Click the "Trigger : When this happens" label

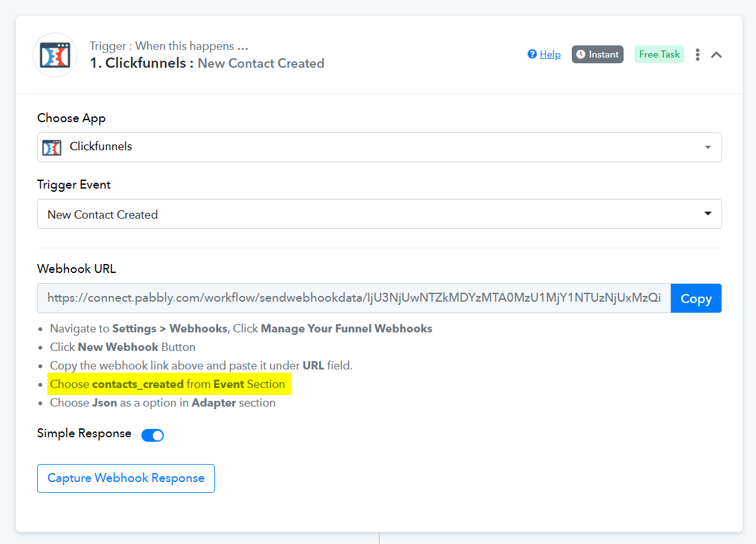(x=169, y=46)
